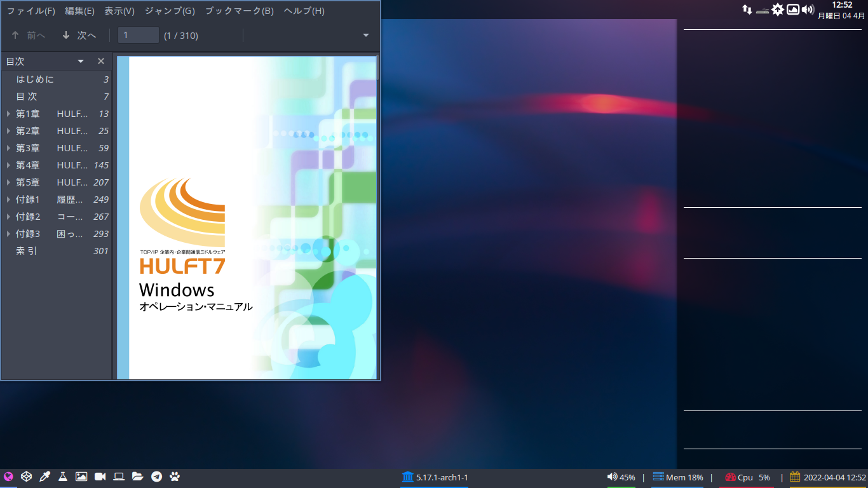Click the Cpu 5% indicator

(x=747, y=477)
